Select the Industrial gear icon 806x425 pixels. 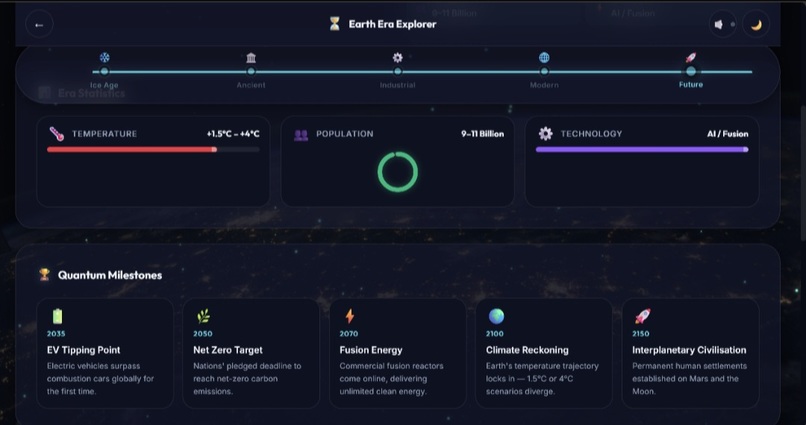pyautogui.click(x=397, y=57)
